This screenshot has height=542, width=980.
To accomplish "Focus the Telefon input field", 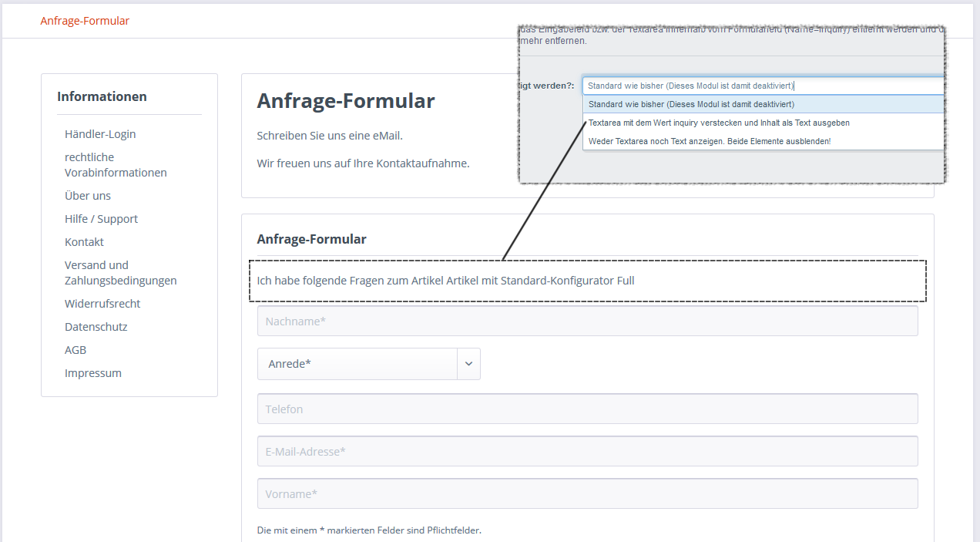I will coord(588,409).
